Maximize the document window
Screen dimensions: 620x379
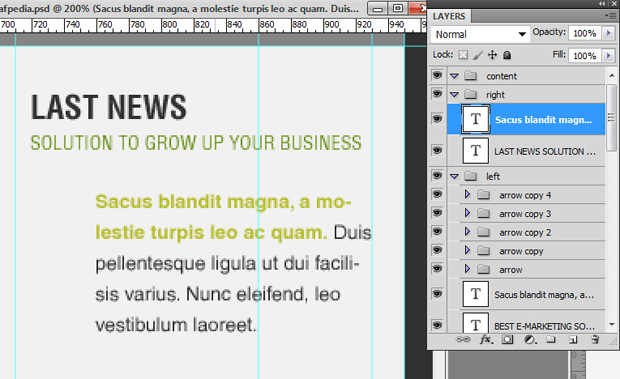398,8
